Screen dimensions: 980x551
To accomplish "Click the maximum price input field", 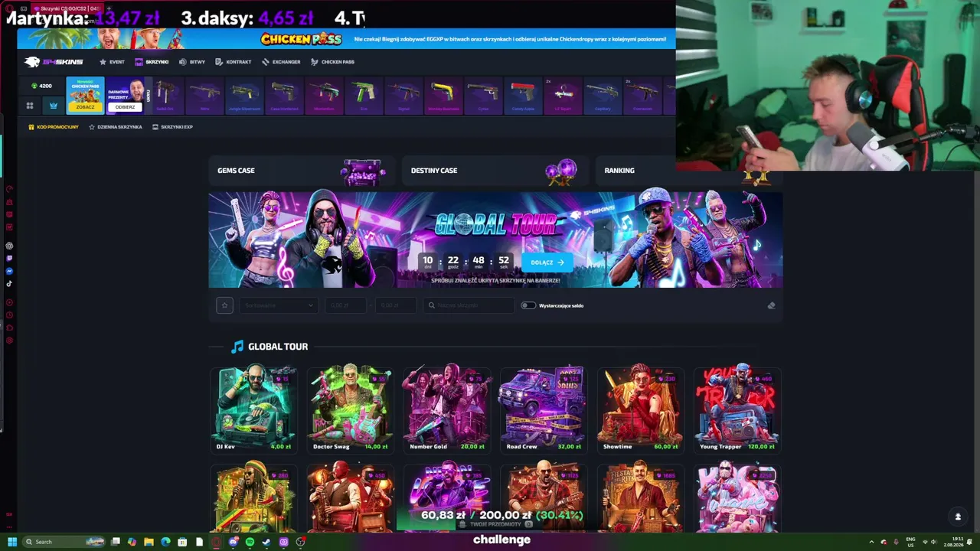I will point(395,305).
